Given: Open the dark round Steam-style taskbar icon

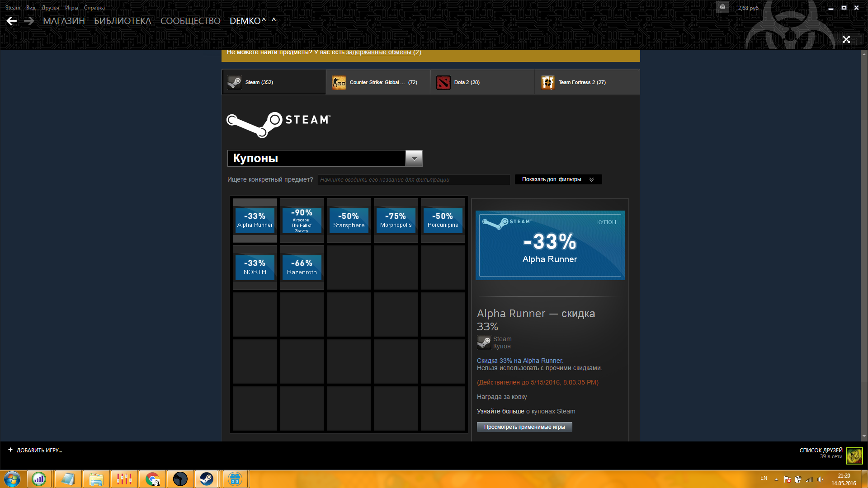Looking at the screenshot, I should (x=180, y=479).
